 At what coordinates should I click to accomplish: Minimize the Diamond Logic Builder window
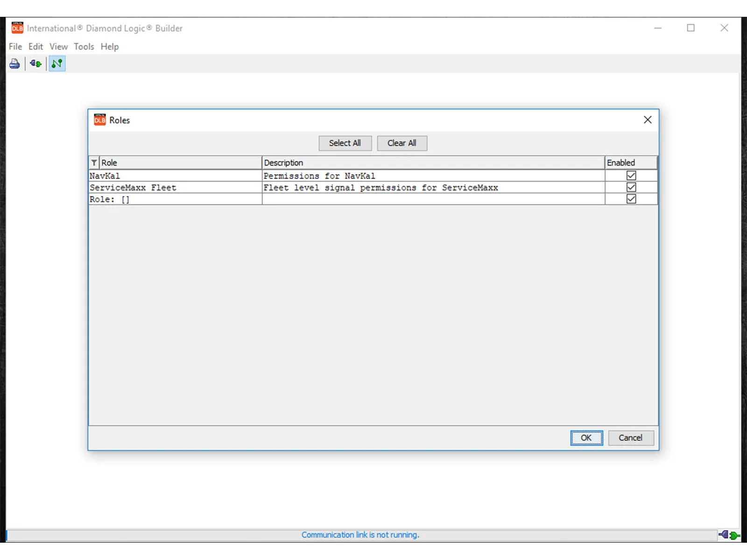pyautogui.click(x=658, y=28)
